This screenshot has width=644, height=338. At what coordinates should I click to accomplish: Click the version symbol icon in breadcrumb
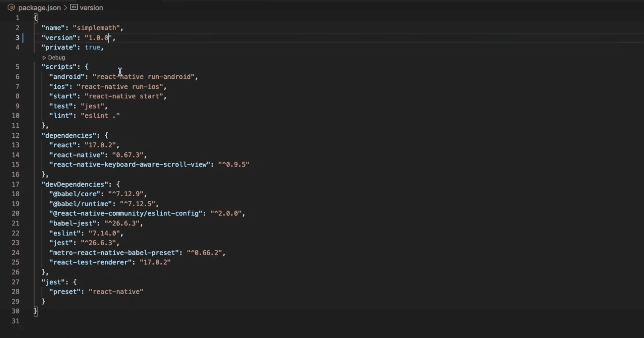tap(74, 7)
